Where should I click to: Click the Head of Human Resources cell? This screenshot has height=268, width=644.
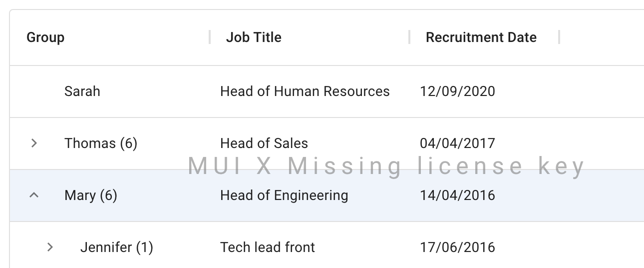point(305,91)
